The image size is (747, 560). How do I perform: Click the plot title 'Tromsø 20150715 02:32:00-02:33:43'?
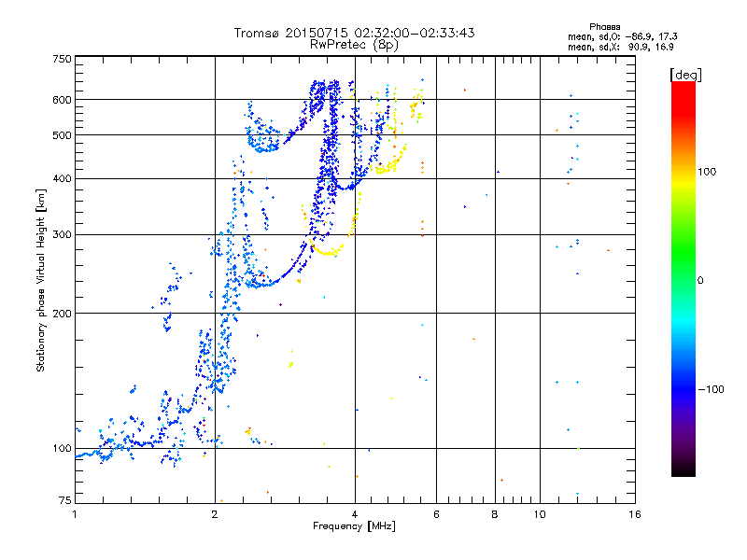click(x=354, y=33)
